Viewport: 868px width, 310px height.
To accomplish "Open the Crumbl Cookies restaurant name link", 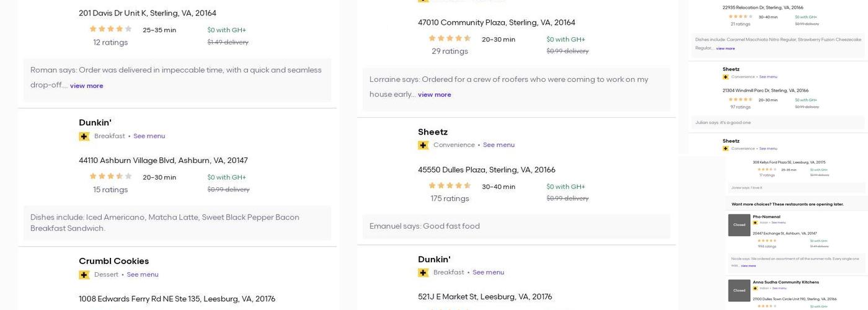I will click(113, 261).
